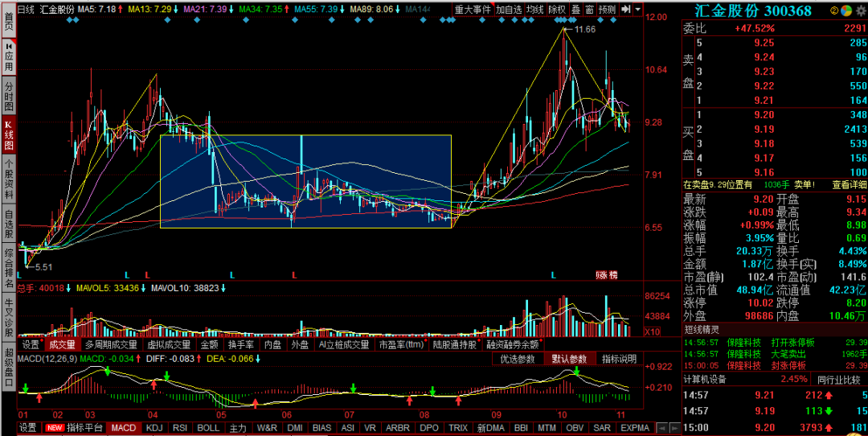Viewport: 868px width, 436px height.
Task: Toggle 预测 forecast feature
Action: pyautogui.click(x=608, y=10)
